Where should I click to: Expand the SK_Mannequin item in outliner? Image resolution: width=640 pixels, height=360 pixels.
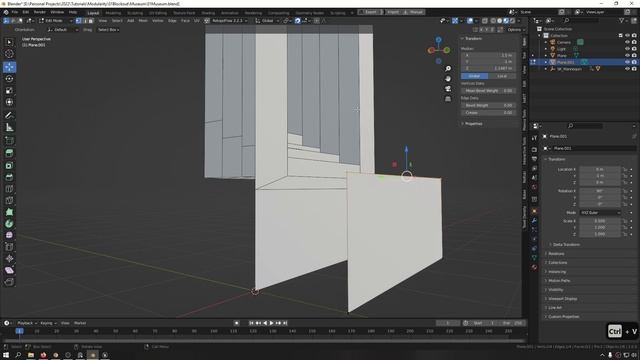pos(546,69)
